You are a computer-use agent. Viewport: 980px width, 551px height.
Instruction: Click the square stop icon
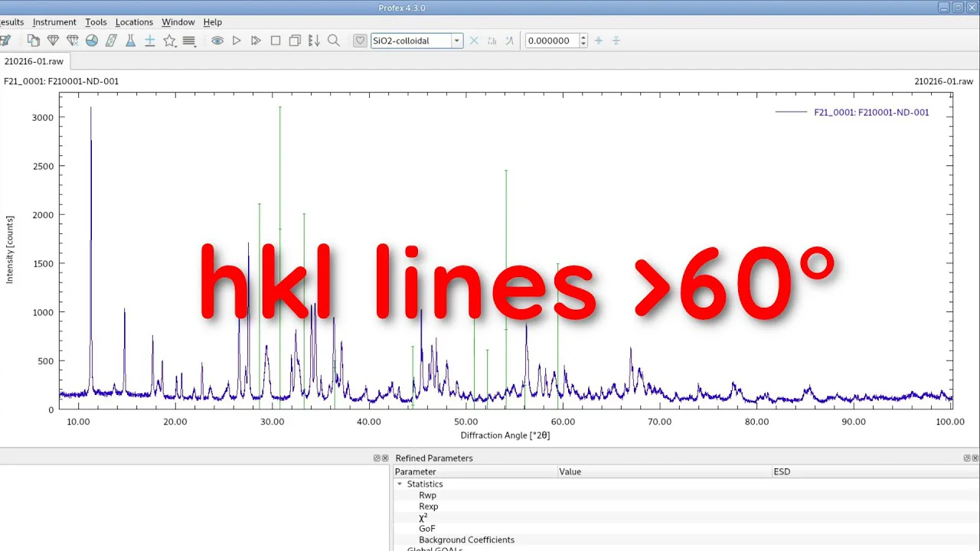click(276, 41)
